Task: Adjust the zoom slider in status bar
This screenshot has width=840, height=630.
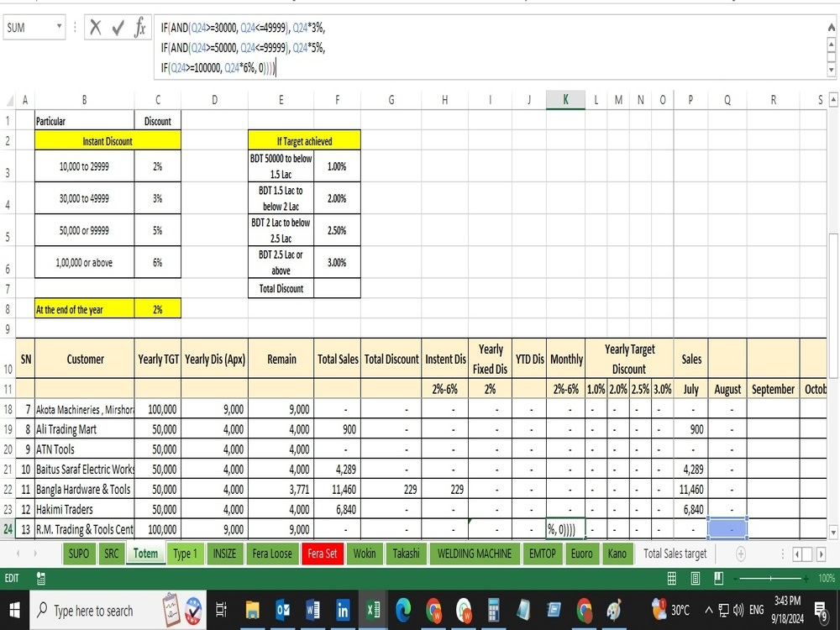Action: click(x=770, y=578)
